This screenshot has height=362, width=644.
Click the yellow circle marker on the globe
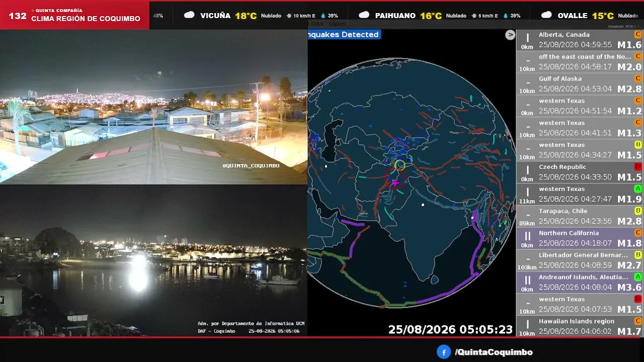400,165
